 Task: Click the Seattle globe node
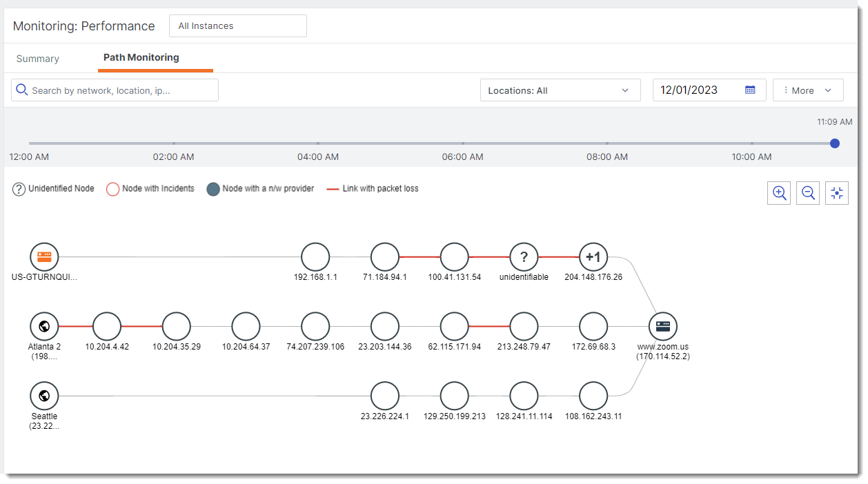click(44, 396)
